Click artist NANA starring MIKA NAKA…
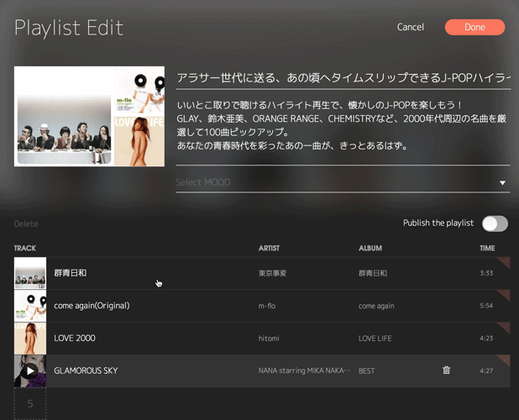The image size is (519, 420). point(304,370)
